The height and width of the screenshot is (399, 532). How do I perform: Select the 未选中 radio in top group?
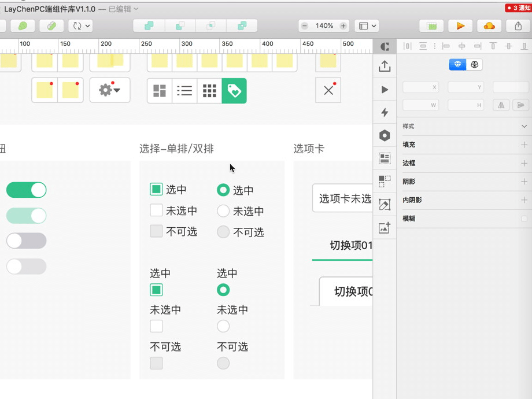coord(223,211)
